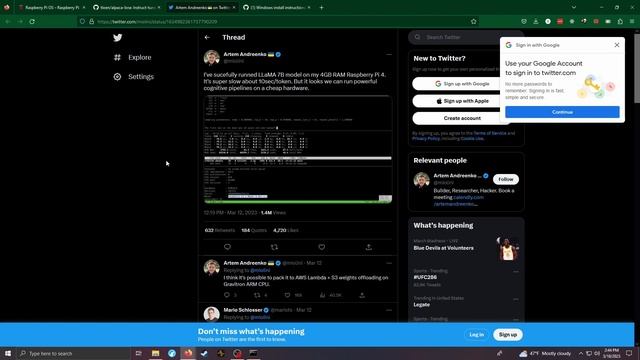
Task: Open three-dot menu on Mario Schlosser's reply
Action: coord(389,310)
